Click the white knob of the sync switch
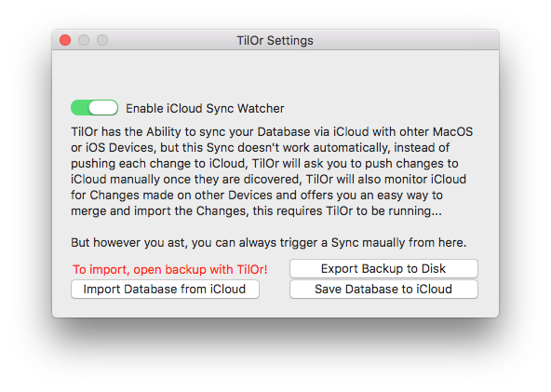Screen dimensions: 551x392 coord(103,108)
